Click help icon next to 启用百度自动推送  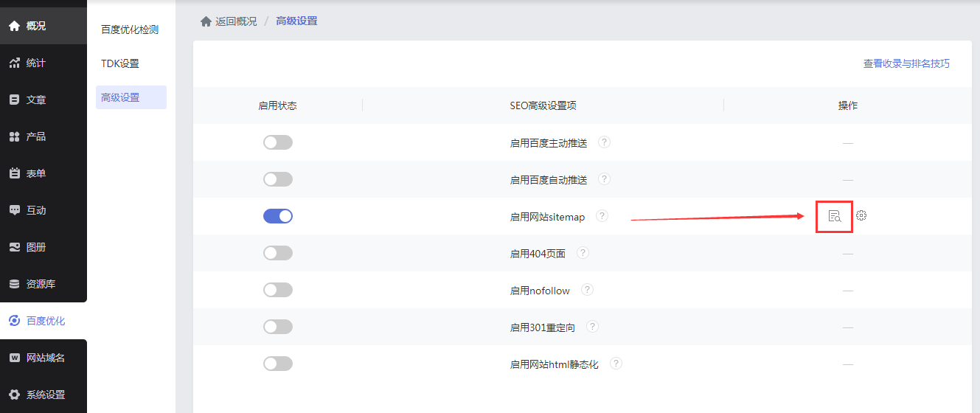(604, 179)
